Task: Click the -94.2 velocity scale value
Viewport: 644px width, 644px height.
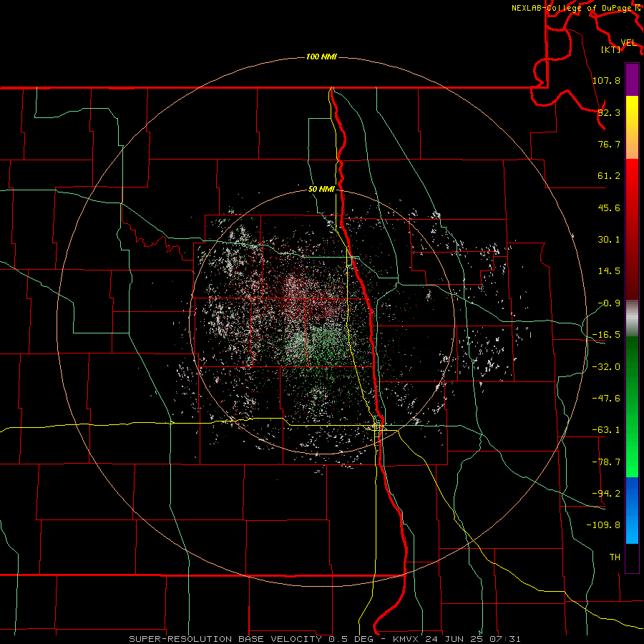Action: (x=606, y=493)
